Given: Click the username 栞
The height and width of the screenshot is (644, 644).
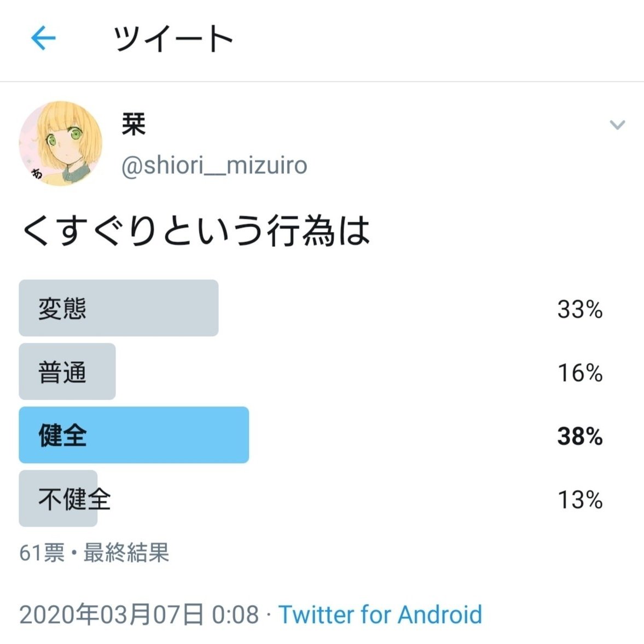Looking at the screenshot, I should click(131, 124).
